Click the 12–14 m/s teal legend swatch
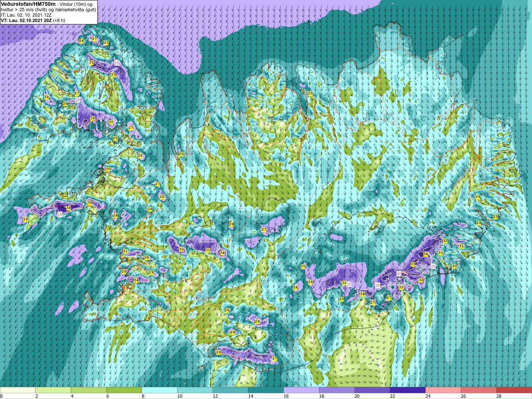 [231, 390]
